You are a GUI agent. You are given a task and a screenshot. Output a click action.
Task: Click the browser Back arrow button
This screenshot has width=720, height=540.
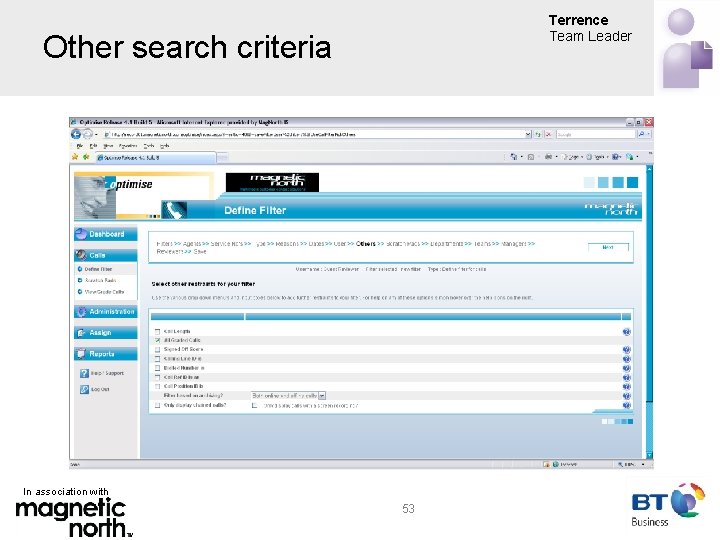click(x=76, y=134)
